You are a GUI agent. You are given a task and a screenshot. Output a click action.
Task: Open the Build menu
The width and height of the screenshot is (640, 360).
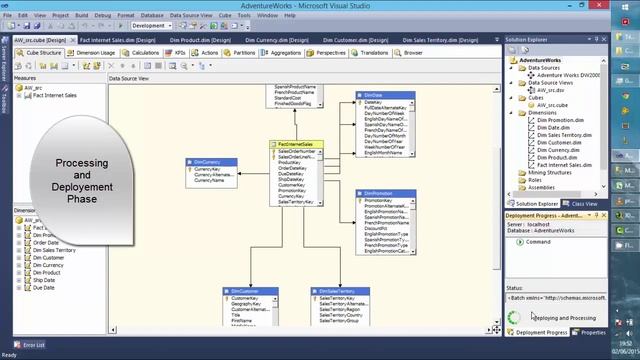[x=82, y=16]
